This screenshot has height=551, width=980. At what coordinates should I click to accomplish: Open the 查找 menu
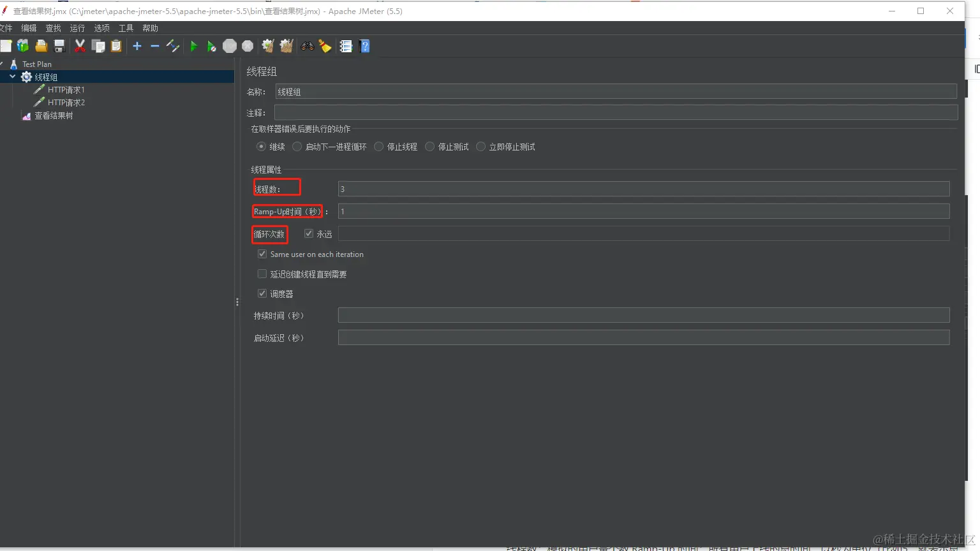[53, 28]
